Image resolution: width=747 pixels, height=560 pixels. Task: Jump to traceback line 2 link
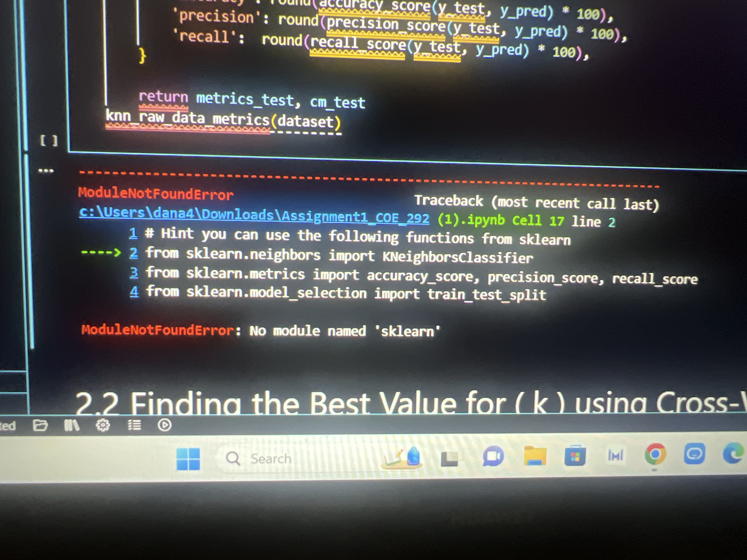click(134, 252)
